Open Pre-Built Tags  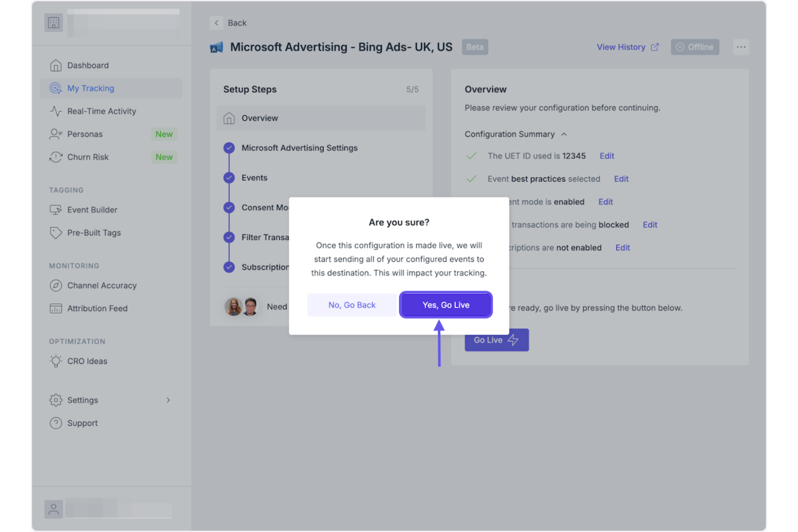[x=94, y=233]
